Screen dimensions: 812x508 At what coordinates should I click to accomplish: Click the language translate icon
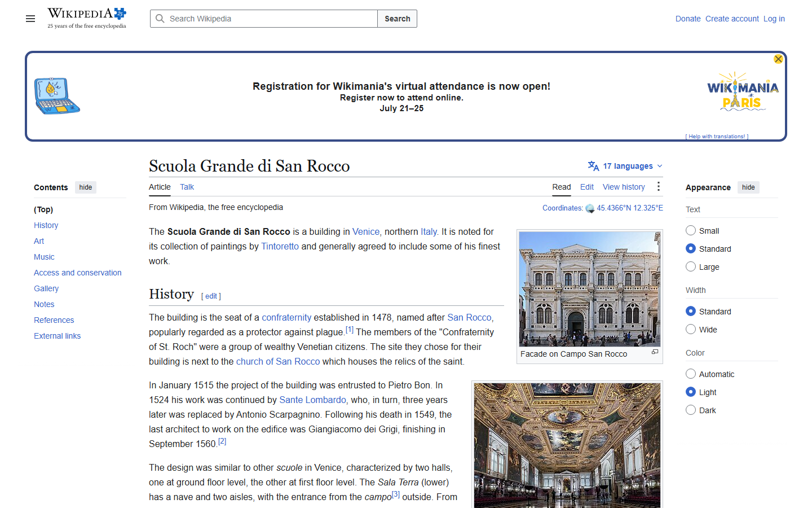(x=593, y=166)
